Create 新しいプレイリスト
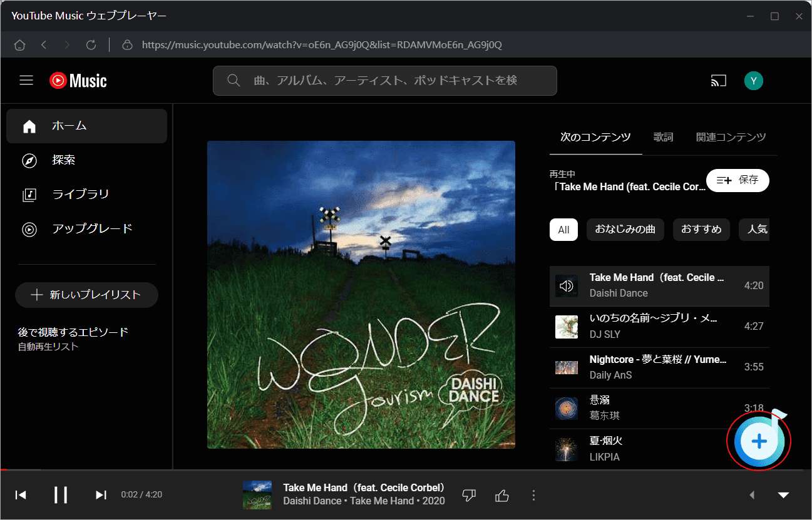Screen dimensions: 812x520 click(86, 295)
